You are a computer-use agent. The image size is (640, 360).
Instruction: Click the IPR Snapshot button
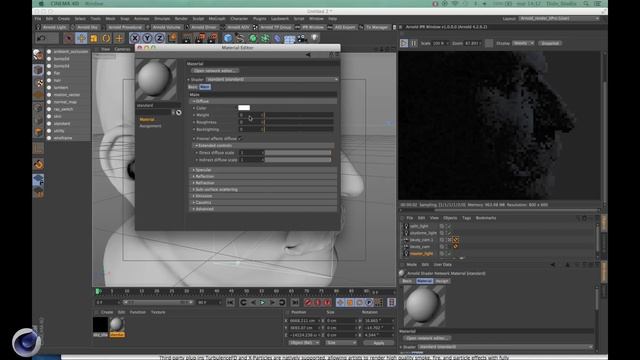click(x=550, y=43)
